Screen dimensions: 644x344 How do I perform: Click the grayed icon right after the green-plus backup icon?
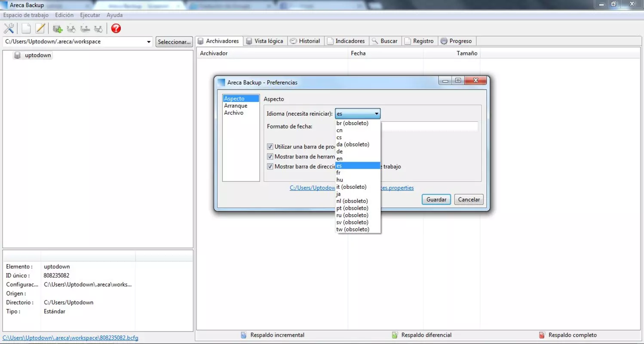pos(71,29)
